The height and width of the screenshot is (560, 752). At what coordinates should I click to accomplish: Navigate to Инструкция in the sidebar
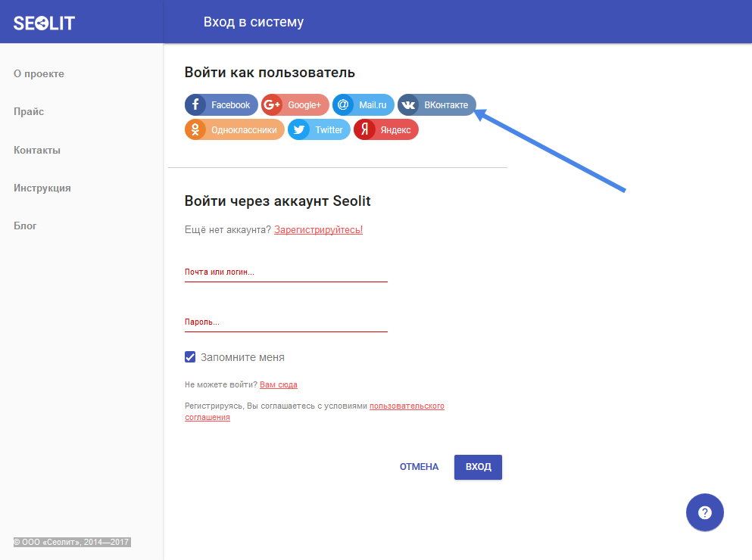tap(42, 188)
